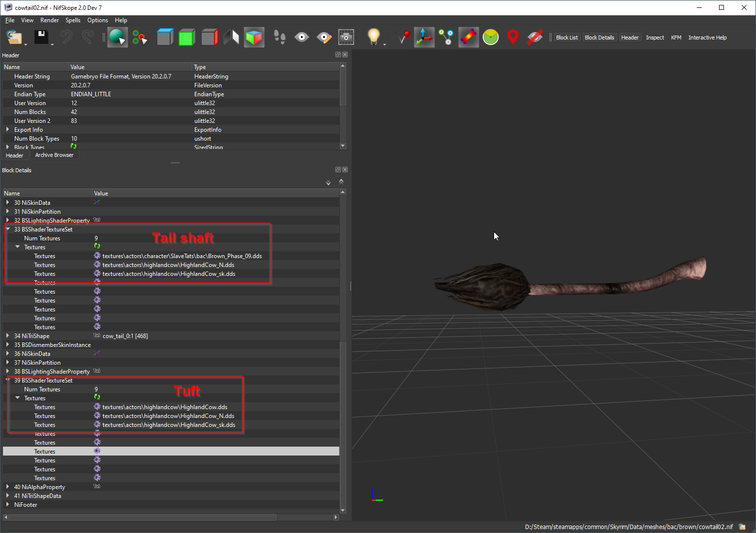The height and width of the screenshot is (533, 756).
Task: Refresh Block Types array green arrows icon
Action: point(73,146)
